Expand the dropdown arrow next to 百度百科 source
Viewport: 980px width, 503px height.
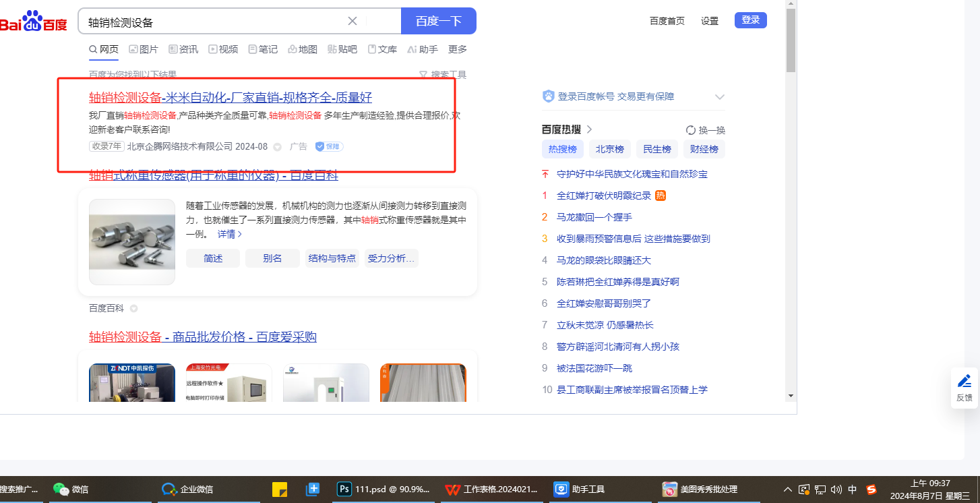click(133, 309)
